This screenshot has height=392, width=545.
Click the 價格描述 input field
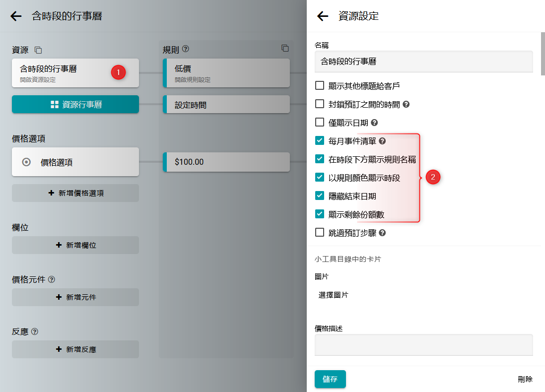pos(423,344)
